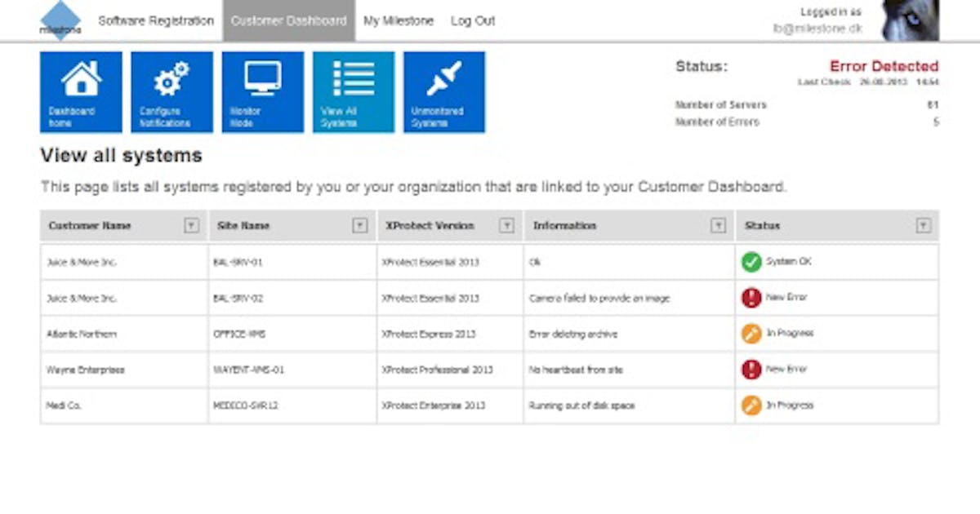Open the Site Name column filter dropdown
Image resolution: width=980 pixels, height=514 pixels.
tap(359, 226)
